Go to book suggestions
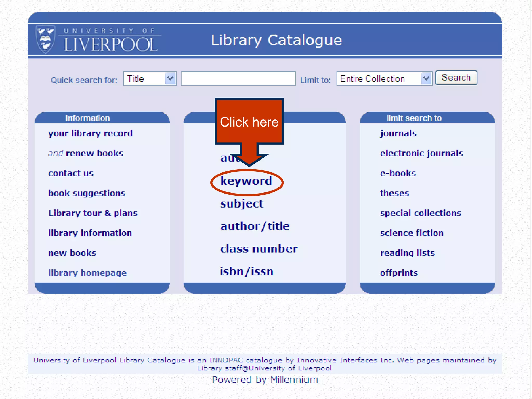This screenshot has width=532, height=399. [87, 193]
